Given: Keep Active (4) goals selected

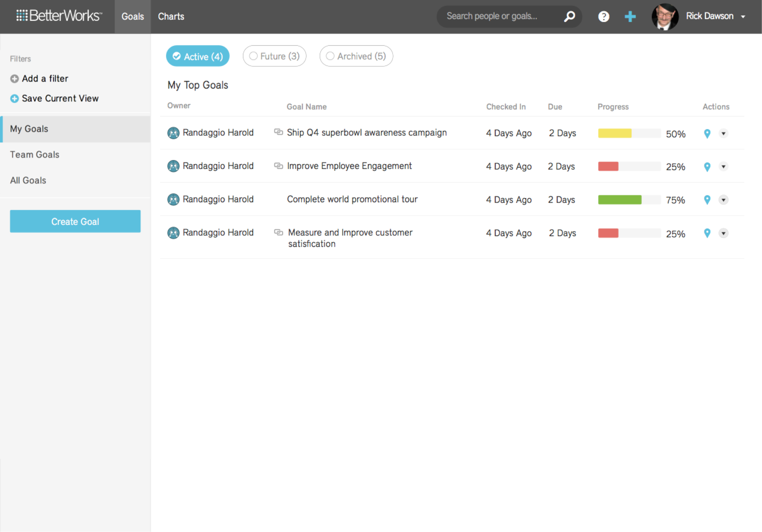Looking at the screenshot, I should coord(197,56).
